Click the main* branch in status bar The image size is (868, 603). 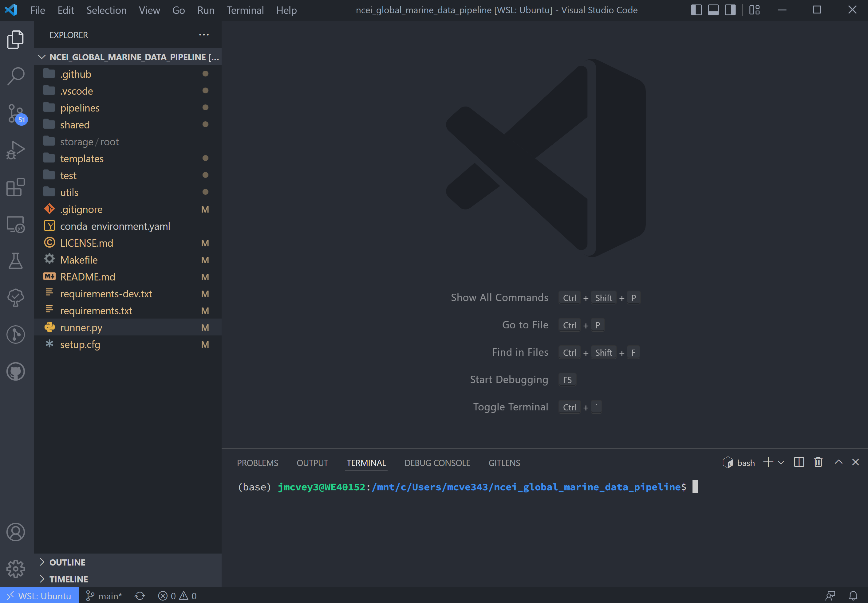[x=104, y=596]
